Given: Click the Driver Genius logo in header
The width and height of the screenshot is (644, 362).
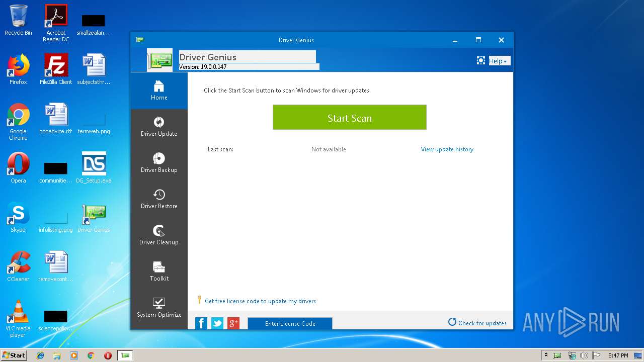Looking at the screenshot, I should (x=160, y=60).
